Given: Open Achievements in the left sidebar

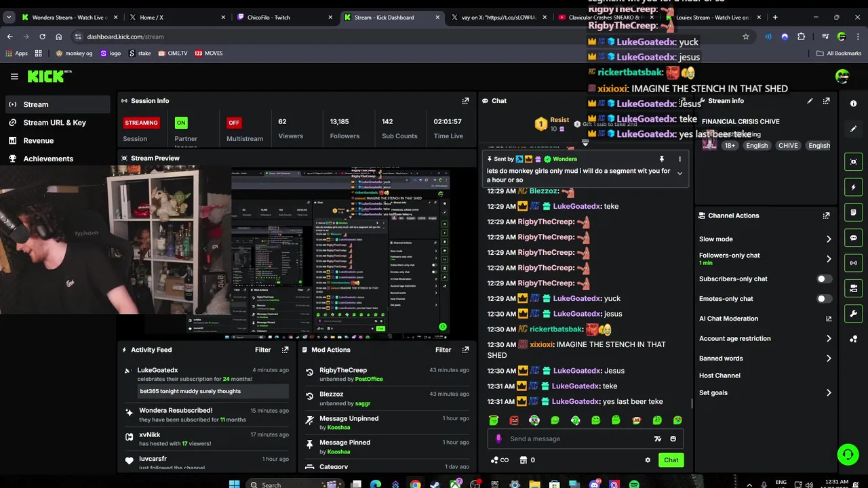Looking at the screenshot, I should point(58,159).
